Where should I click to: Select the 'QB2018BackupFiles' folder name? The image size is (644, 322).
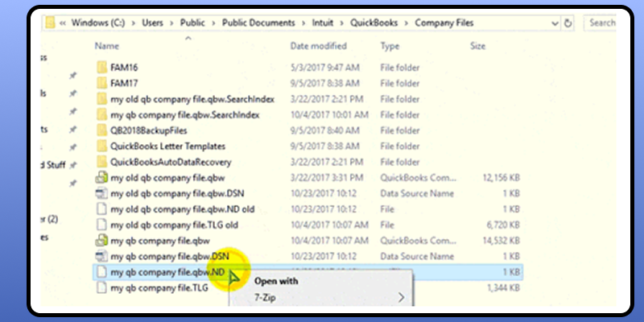tap(149, 130)
